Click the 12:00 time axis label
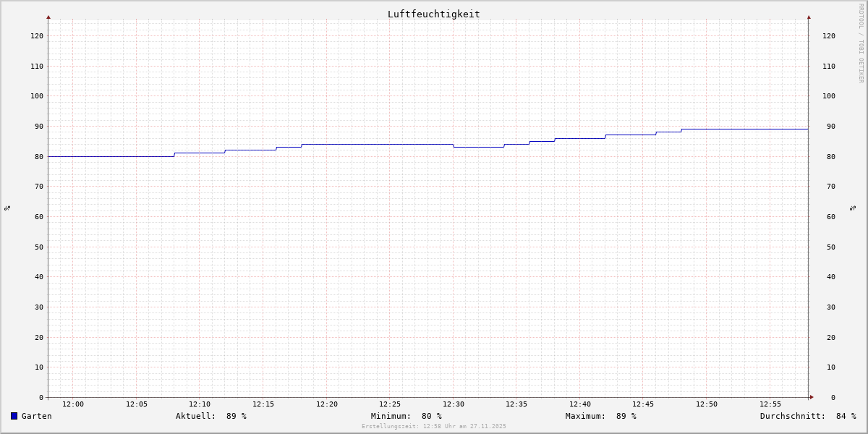 [x=73, y=404]
